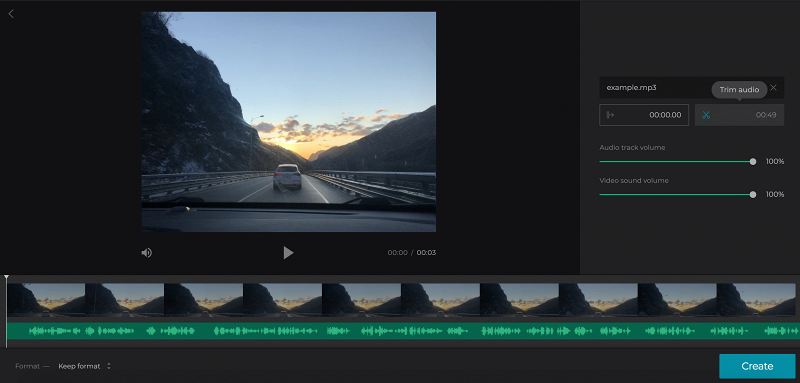Remove example.mp3 with the X icon
The height and width of the screenshot is (383, 800).
click(x=773, y=88)
